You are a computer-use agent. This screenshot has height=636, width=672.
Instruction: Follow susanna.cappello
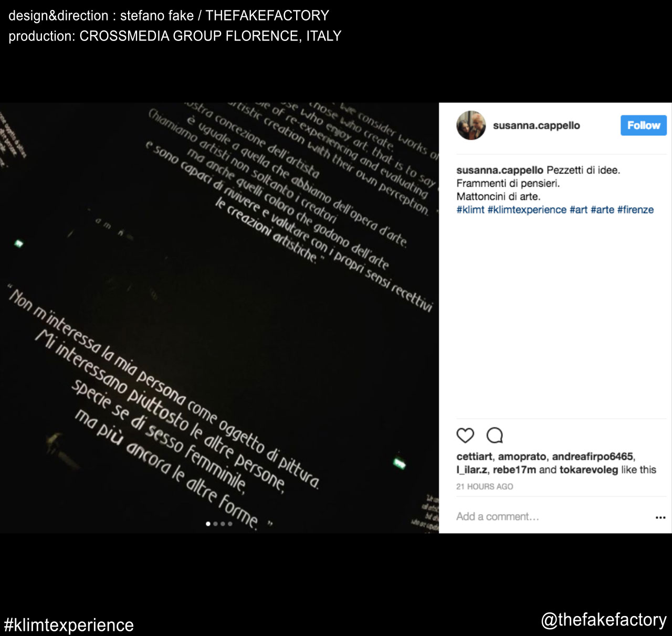(644, 125)
